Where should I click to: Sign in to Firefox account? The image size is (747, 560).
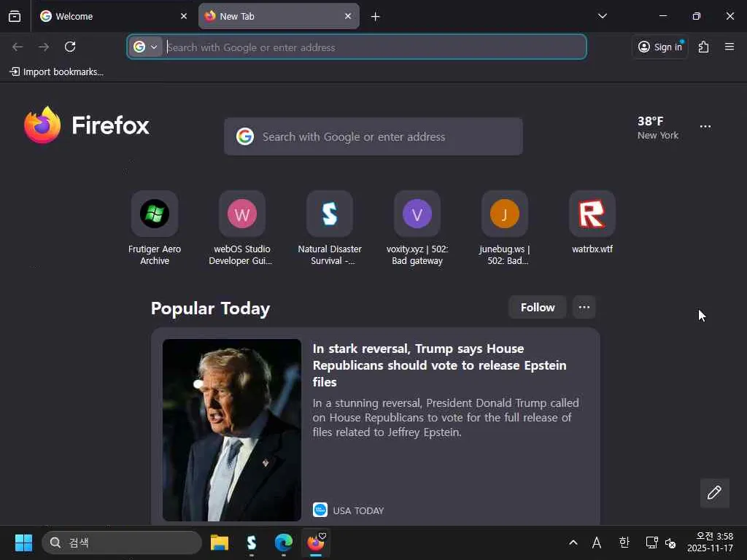coord(659,47)
